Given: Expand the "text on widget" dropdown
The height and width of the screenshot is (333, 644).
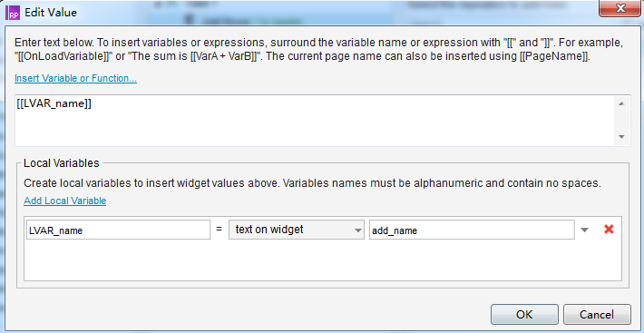Looking at the screenshot, I should (x=296, y=230).
